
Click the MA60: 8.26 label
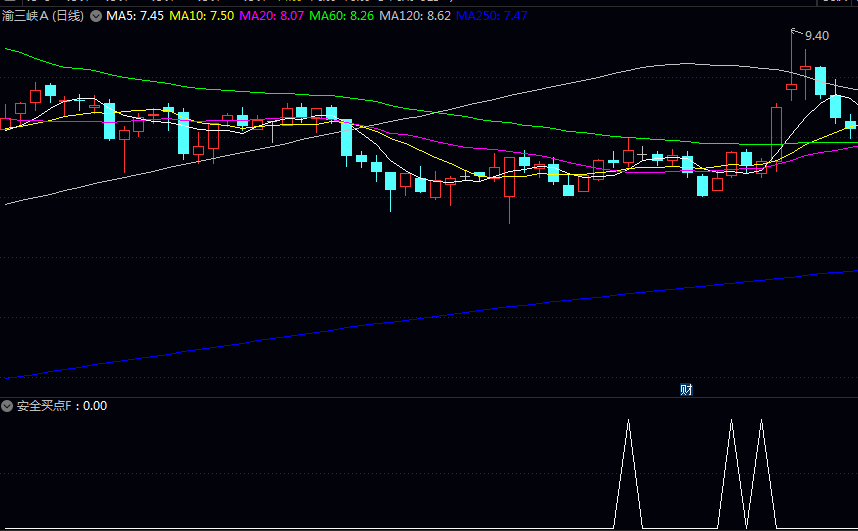pyautogui.click(x=341, y=16)
